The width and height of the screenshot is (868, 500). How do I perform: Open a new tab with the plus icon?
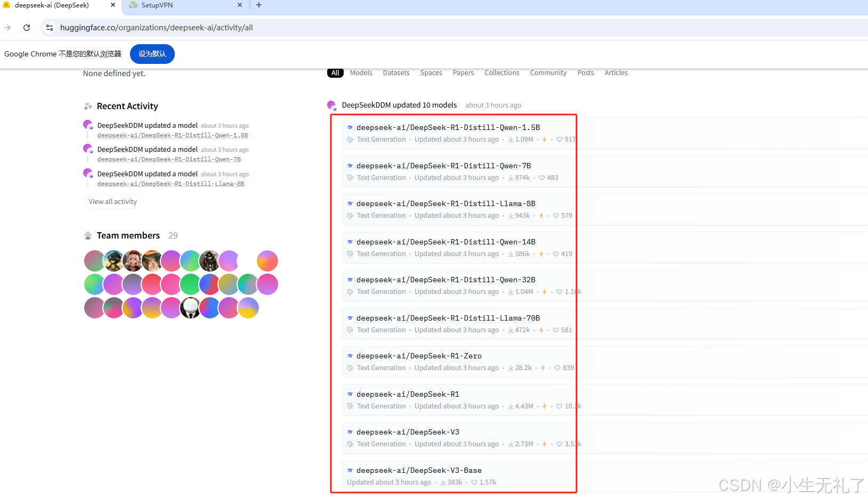259,5
